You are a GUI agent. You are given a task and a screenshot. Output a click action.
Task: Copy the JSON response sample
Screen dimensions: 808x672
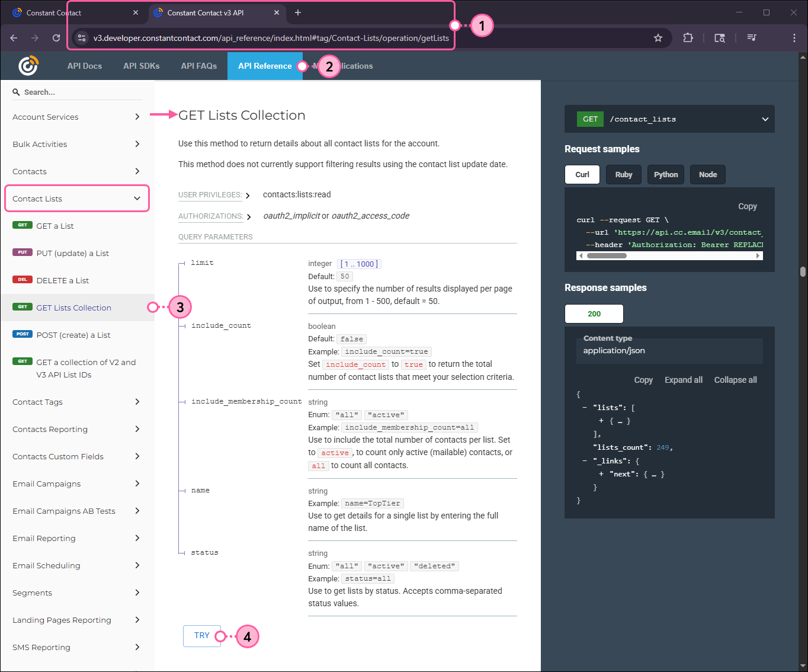click(x=643, y=380)
